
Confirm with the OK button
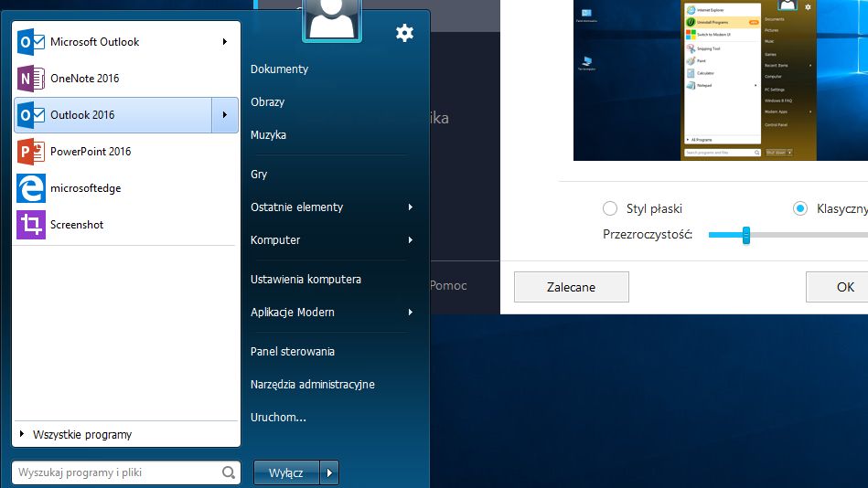point(837,287)
